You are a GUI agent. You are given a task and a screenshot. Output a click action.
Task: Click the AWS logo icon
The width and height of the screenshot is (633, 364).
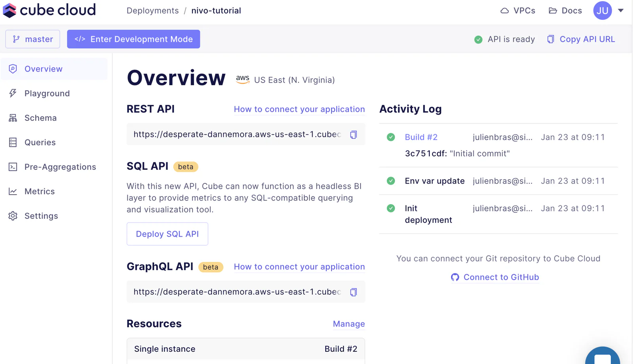(243, 80)
